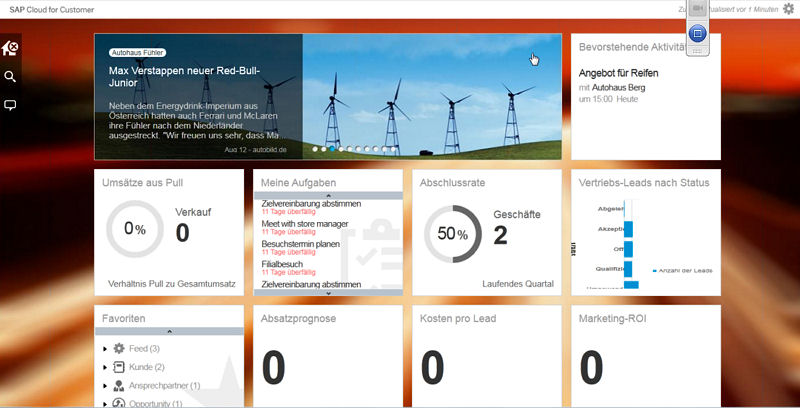
Task: Open the Autohaus Fühler tag on news
Action: pos(137,53)
